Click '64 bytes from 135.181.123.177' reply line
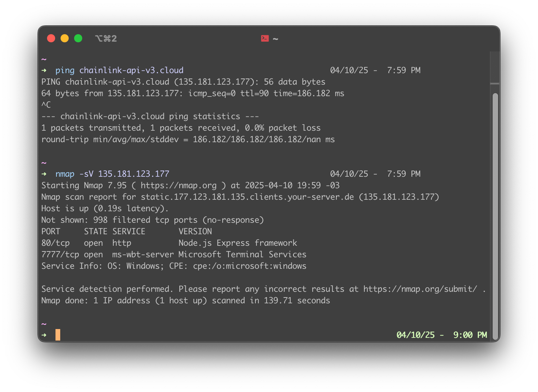Screen dimensions: 538x392 click(193, 93)
